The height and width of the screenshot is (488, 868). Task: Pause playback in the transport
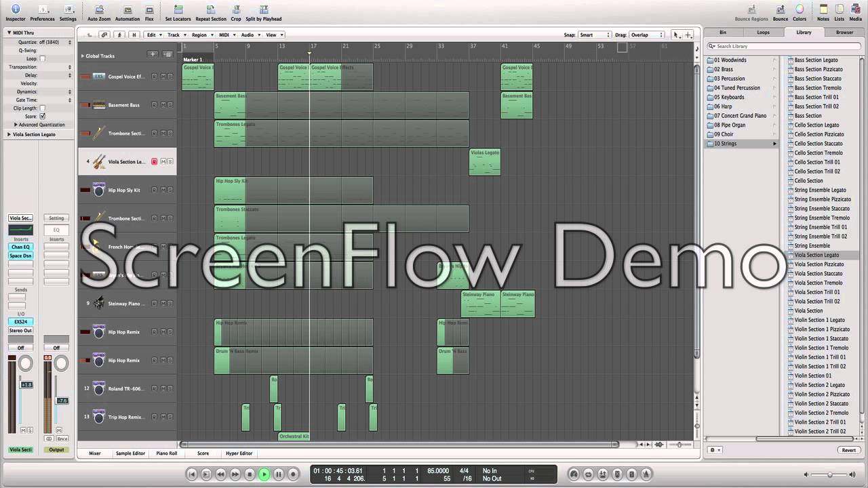(279, 474)
